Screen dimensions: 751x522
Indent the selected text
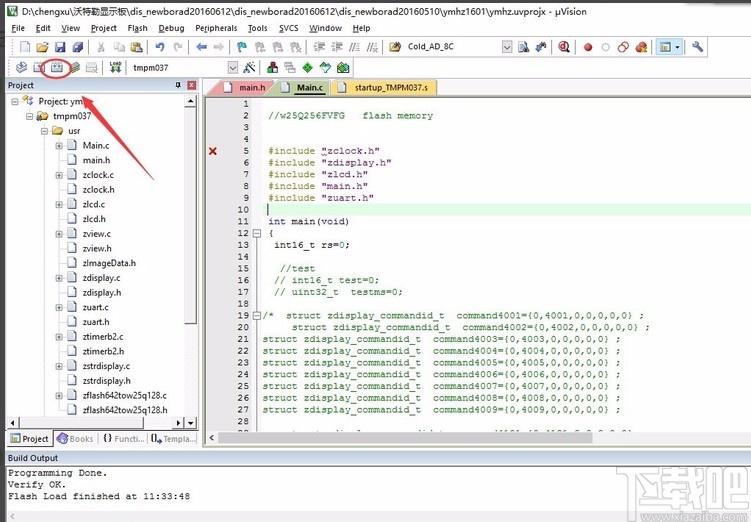[319, 47]
